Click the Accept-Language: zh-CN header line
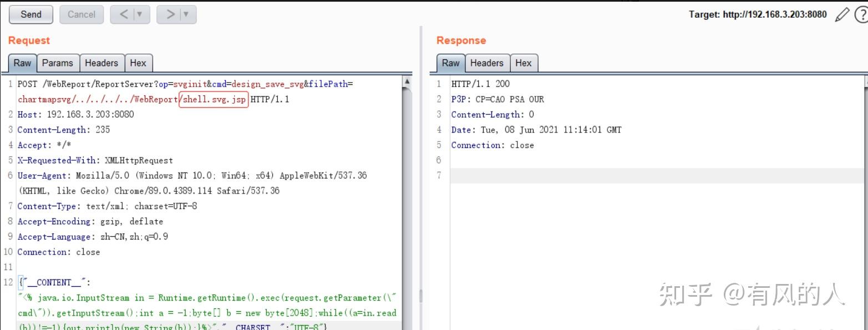868x330 pixels. click(93, 237)
